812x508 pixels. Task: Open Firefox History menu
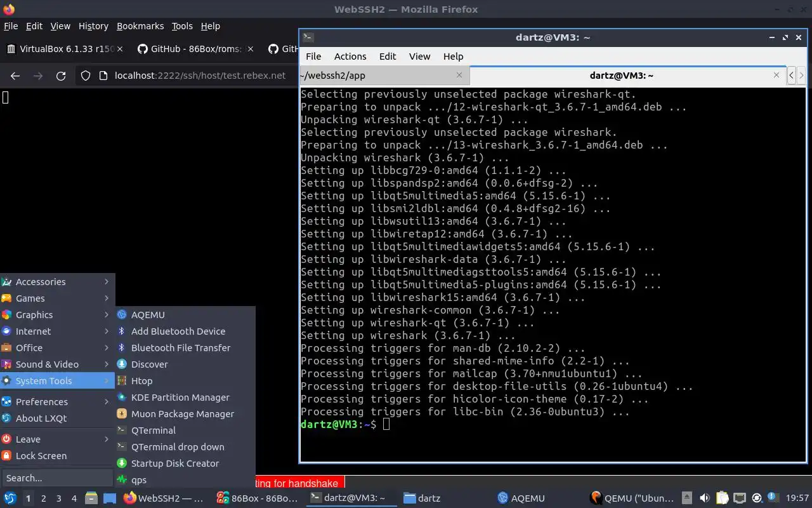(93, 26)
